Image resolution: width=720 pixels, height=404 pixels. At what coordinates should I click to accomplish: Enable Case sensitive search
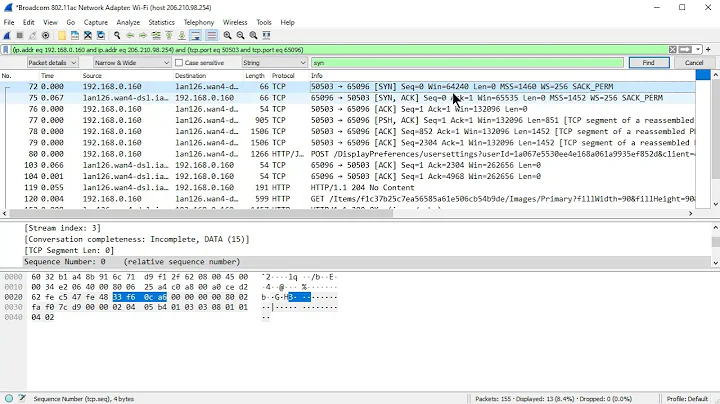(179, 63)
